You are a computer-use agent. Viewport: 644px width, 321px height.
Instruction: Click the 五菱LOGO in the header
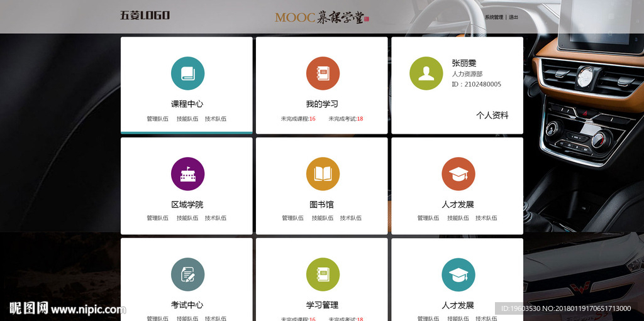coord(145,16)
